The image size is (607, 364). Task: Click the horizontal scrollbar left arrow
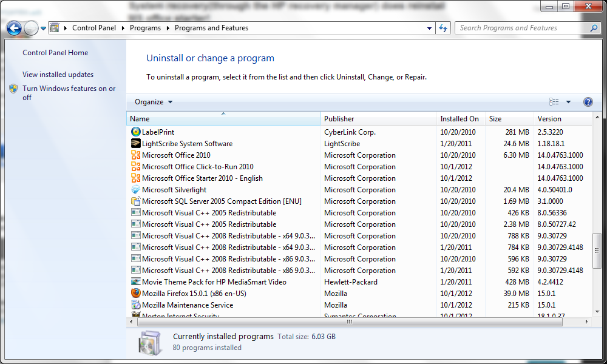(131, 322)
